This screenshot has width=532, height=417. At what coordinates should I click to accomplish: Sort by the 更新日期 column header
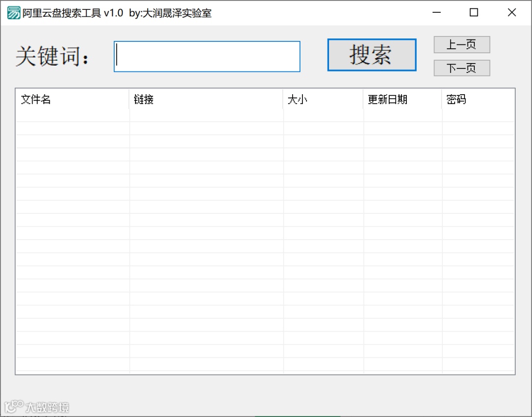coord(402,99)
